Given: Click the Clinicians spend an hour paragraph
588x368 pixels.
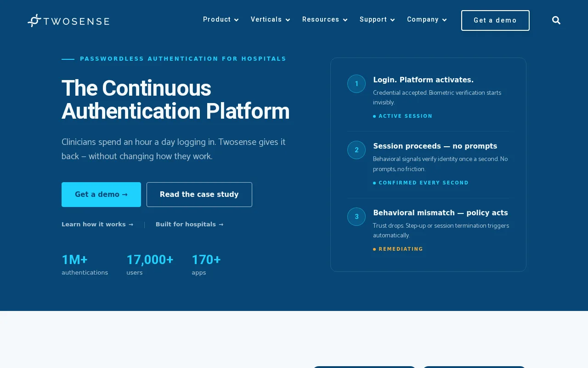Looking at the screenshot, I should pyautogui.click(x=174, y=149).
